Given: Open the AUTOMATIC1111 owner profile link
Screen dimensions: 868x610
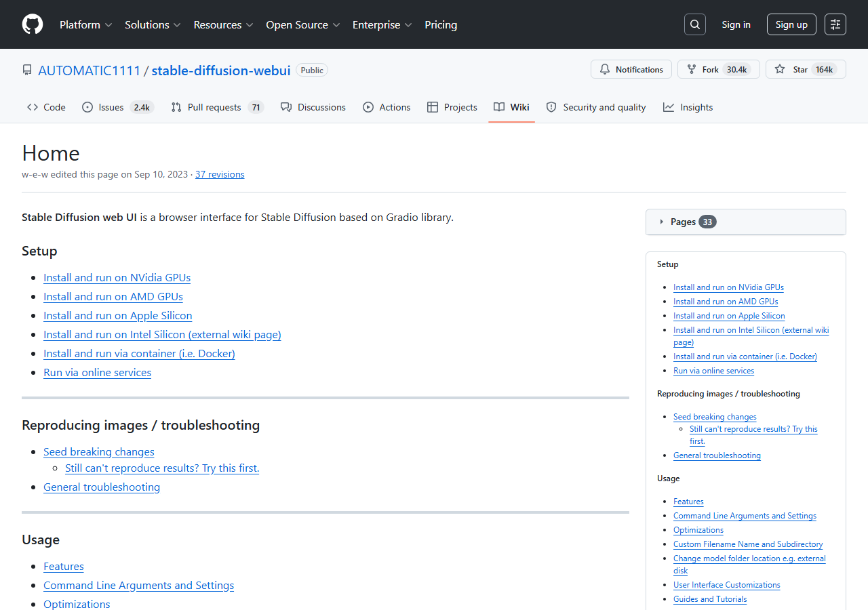Looking at the screenshot, I should click(90, 70).
